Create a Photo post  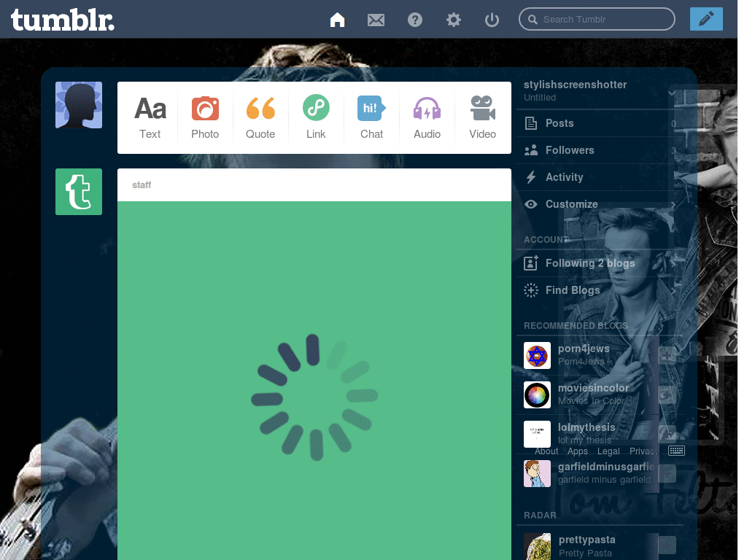(205, 117)
